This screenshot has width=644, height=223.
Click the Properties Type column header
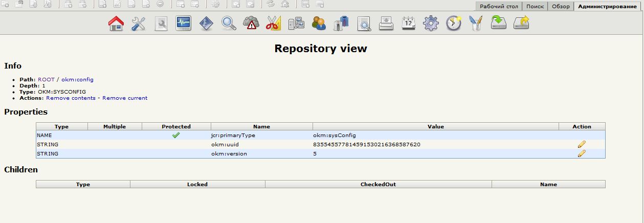point(62,126)
